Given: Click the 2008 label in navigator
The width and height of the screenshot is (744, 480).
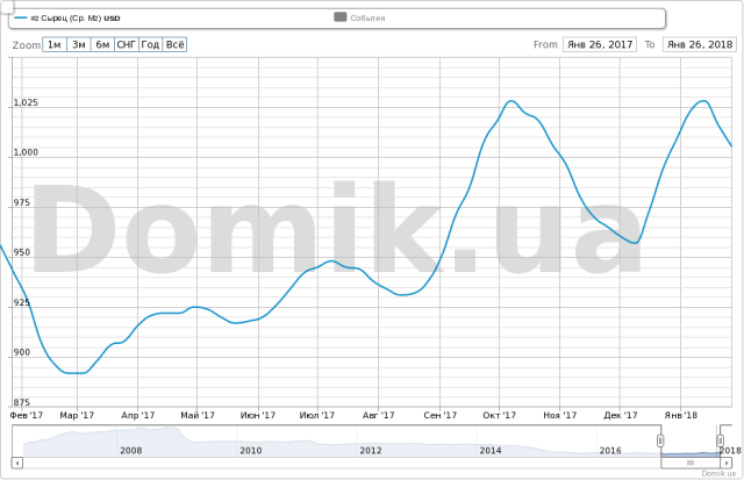Looking at the screenshot, I should pos(131,450).
